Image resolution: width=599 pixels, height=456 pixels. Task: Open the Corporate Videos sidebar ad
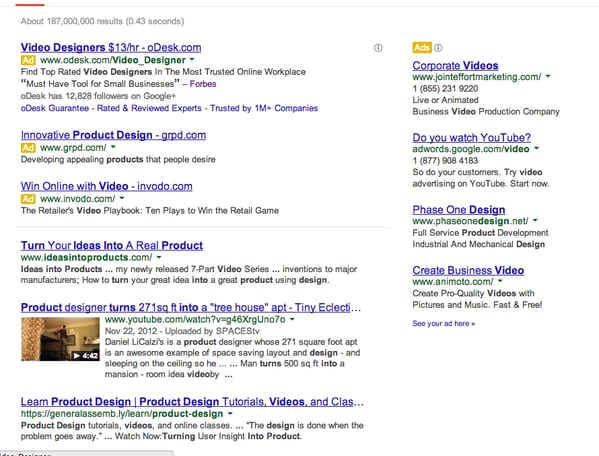pos(455,65)
